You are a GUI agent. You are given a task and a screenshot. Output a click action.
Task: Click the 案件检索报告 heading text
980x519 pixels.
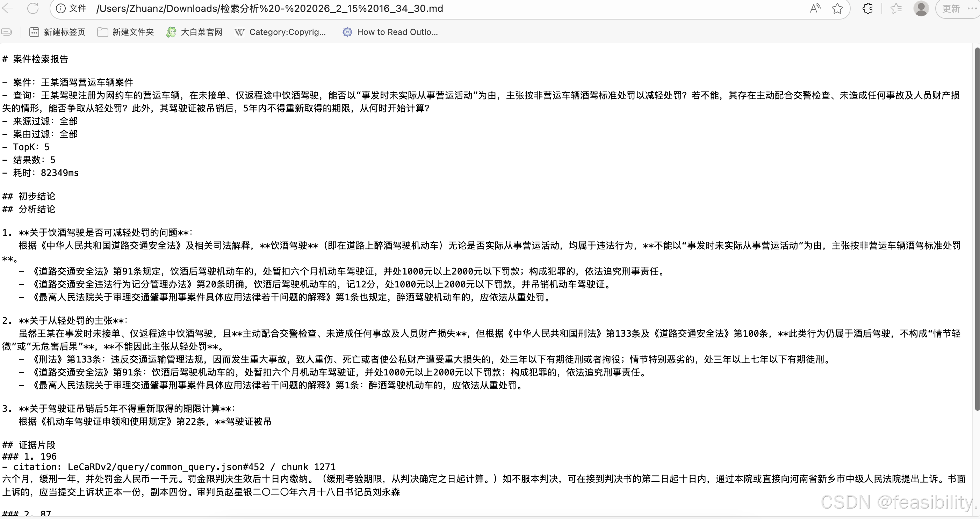click(40, 59)
